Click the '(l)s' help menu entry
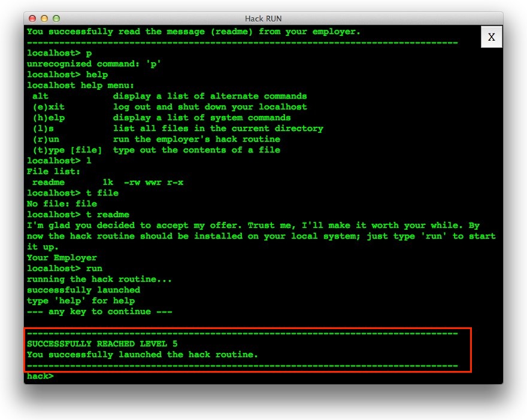Image resolution: width=527 pixels, height=420 pixels. [43, 129]
